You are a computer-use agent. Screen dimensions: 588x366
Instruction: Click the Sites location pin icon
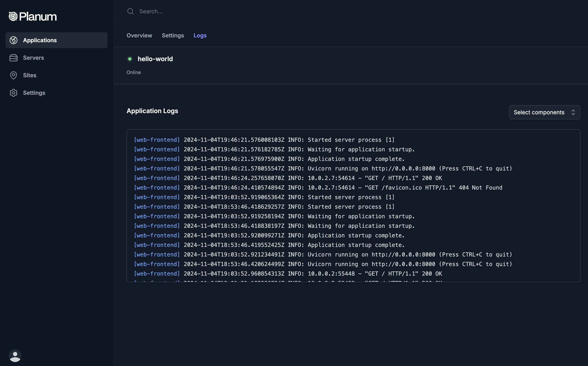pos(14,75)
